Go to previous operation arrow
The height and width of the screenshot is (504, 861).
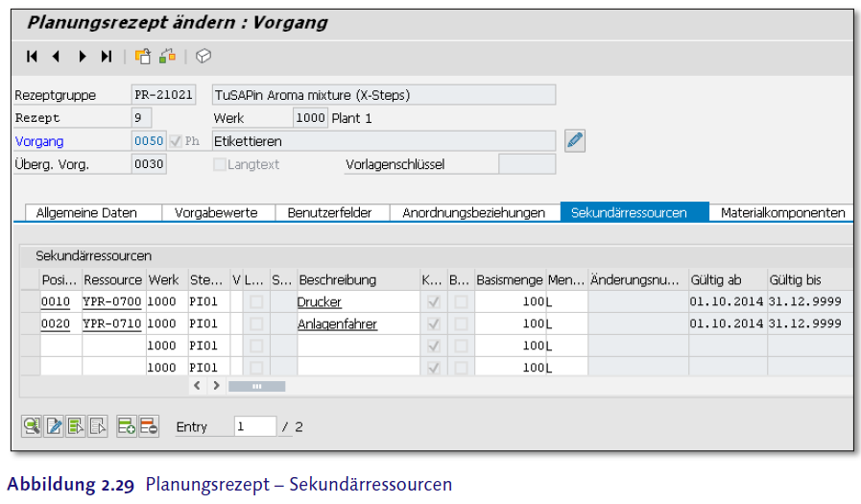pyautogui.click(x=56, y=57)
